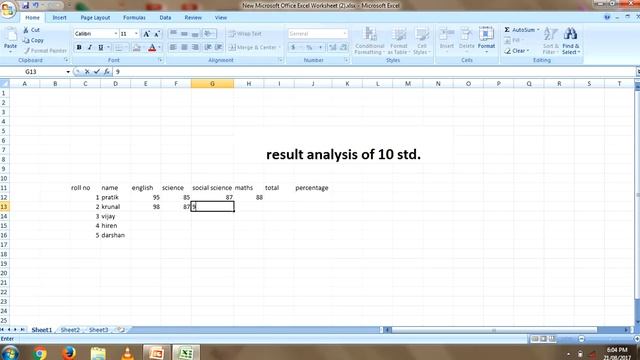Open VLC from the taskbar
The height and width of the screenshot is (360, 640).
[127, 353]
